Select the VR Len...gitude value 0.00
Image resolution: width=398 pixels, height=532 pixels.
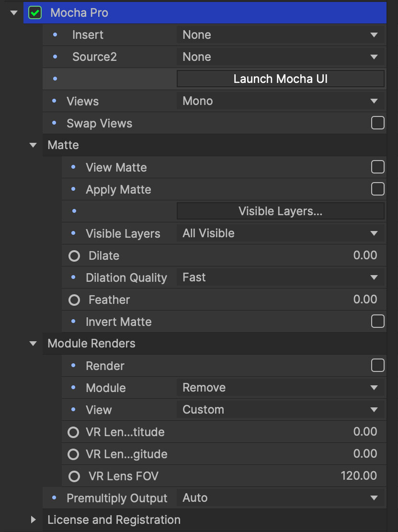tap(365, 453)
